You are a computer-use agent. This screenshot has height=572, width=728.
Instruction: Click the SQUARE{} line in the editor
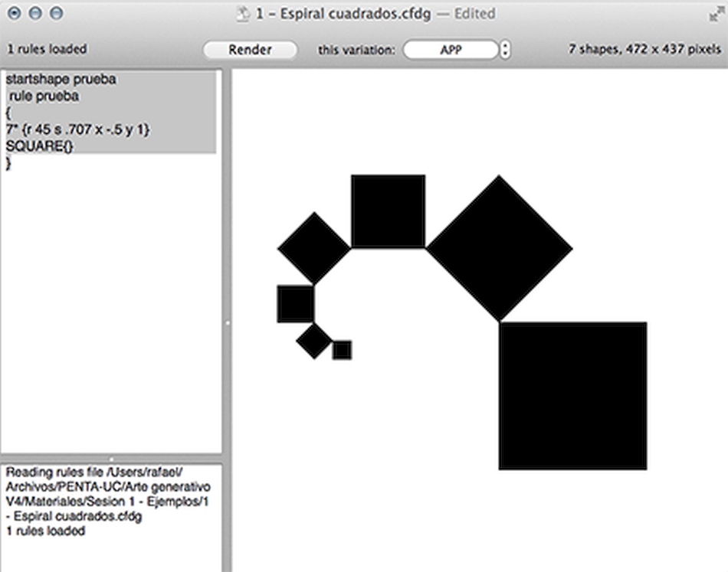(39, 146)
